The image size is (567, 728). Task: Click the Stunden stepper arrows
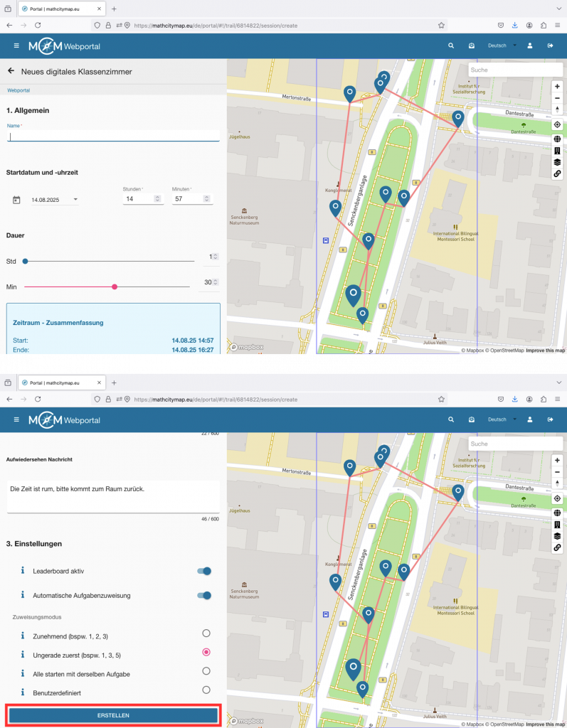[157, 200]
